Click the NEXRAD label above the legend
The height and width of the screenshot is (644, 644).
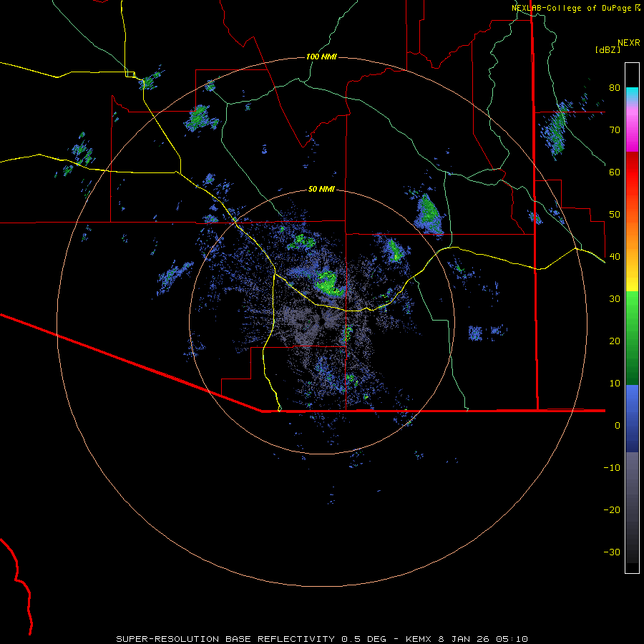tap(629, 43)
